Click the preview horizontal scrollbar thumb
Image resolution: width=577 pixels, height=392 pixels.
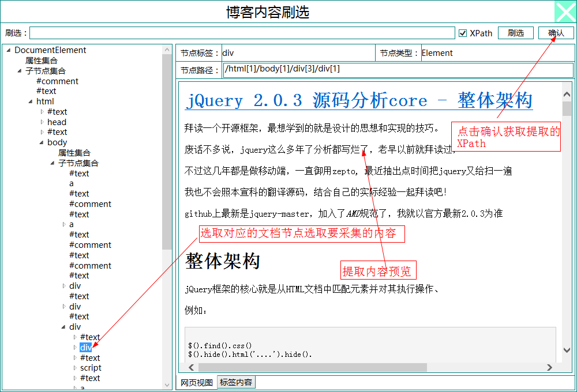coord(312,367)
